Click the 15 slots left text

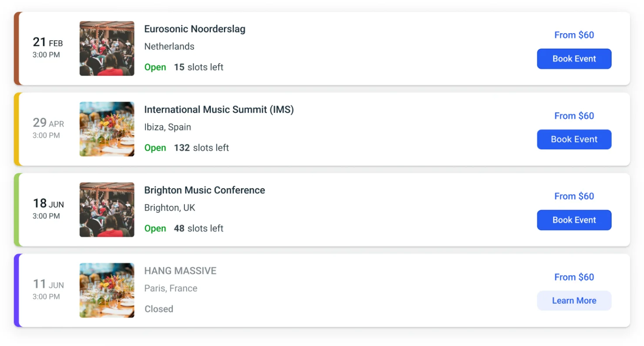click(198, 67)
